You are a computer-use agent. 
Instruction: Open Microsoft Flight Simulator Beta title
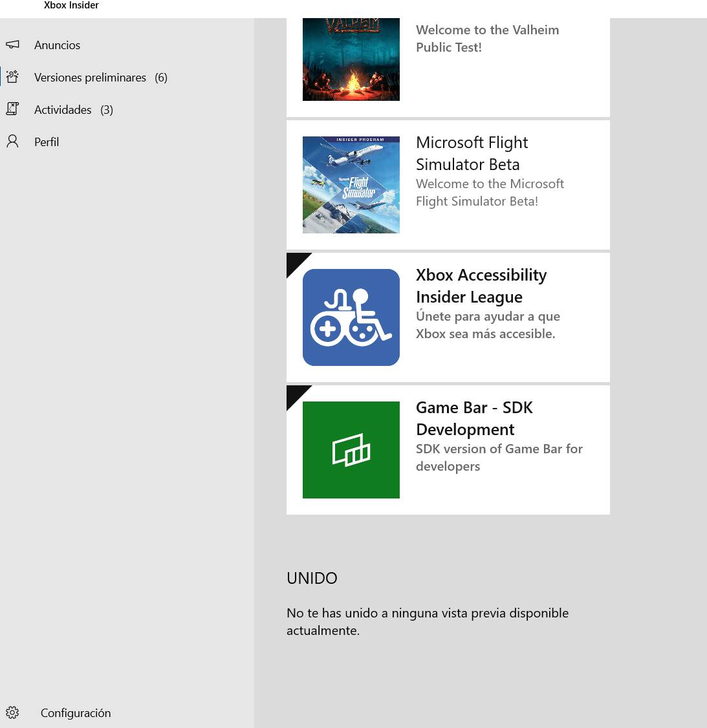(472, 153)
